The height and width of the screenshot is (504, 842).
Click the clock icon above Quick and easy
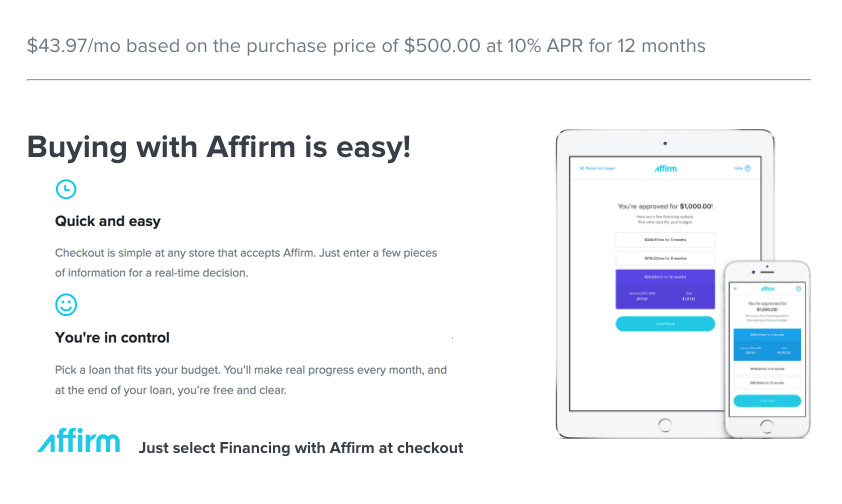pos(66,189)
